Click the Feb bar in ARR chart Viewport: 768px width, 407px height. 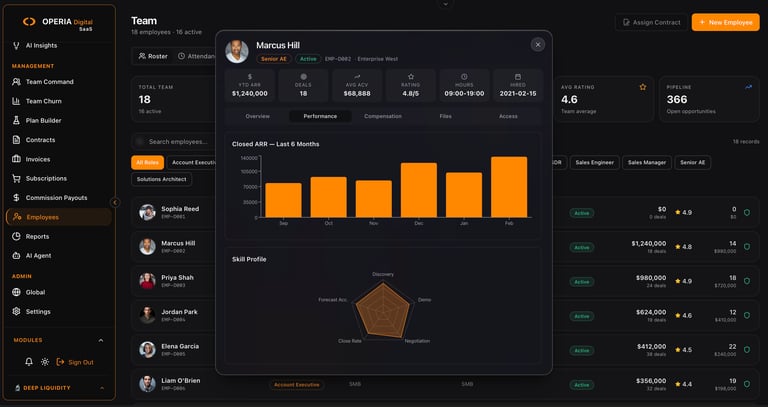point(509,187)
